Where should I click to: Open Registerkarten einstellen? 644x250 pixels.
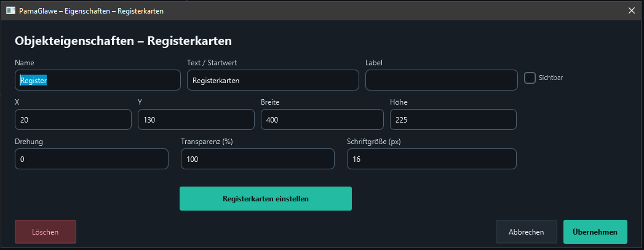pyautogui.click(x=266, y=199)
